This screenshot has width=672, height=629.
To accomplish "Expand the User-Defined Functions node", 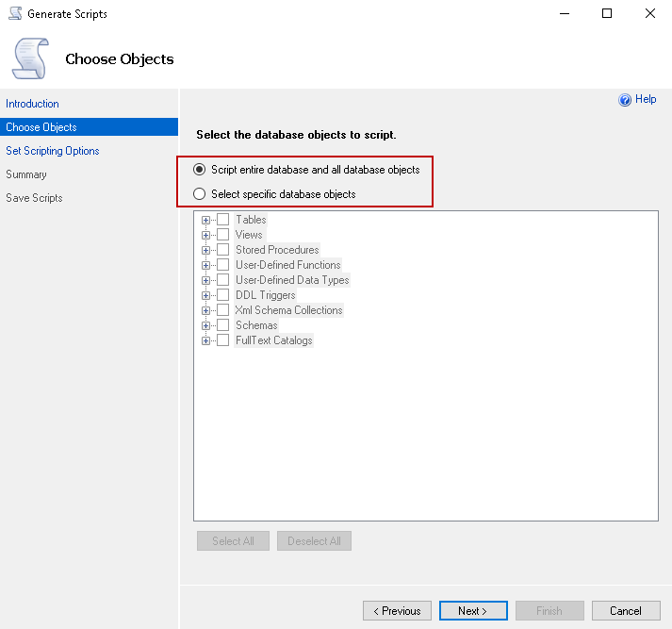I will [x=205, y=265].
